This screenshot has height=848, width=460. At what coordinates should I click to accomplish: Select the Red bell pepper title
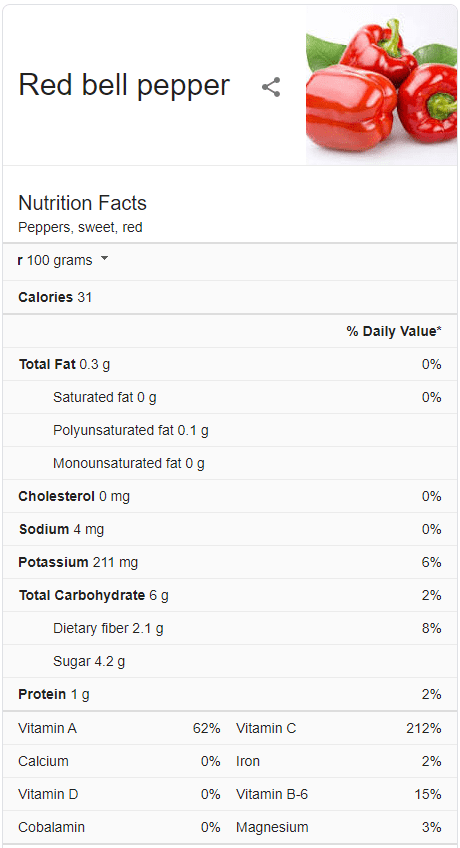click(124, 85)
